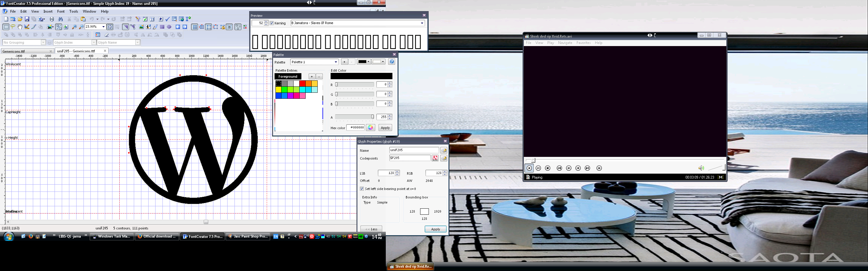Open the Test Font window with the checkmark icon
Image resolution: width=868 pixels, height=271 pixels.
tap(168, 19)
